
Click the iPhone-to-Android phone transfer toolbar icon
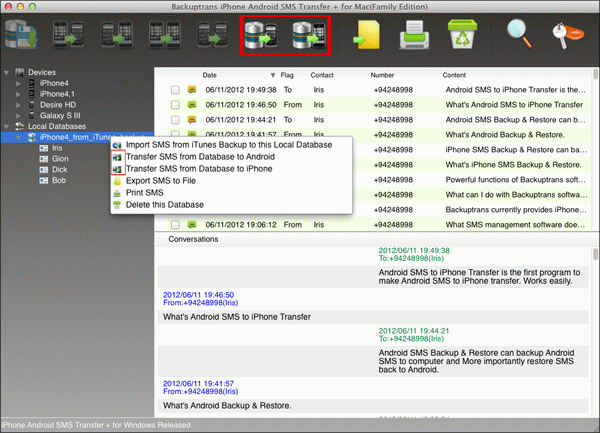tap(68, 35)
